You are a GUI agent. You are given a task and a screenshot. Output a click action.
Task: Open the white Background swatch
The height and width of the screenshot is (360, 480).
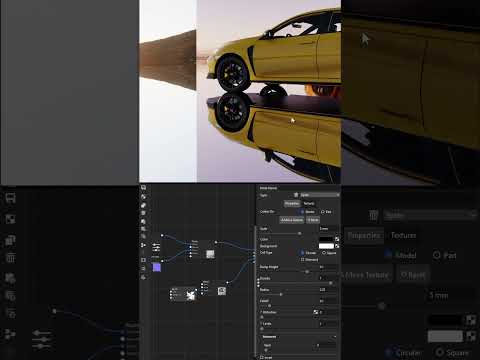point(326,246)
